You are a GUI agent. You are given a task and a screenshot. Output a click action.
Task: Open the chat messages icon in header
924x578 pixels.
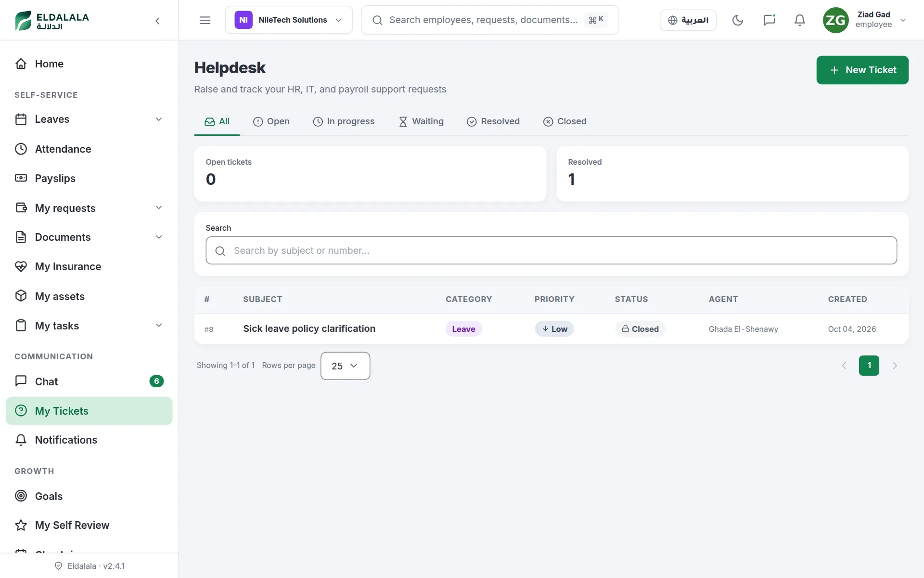coord(769,20)
